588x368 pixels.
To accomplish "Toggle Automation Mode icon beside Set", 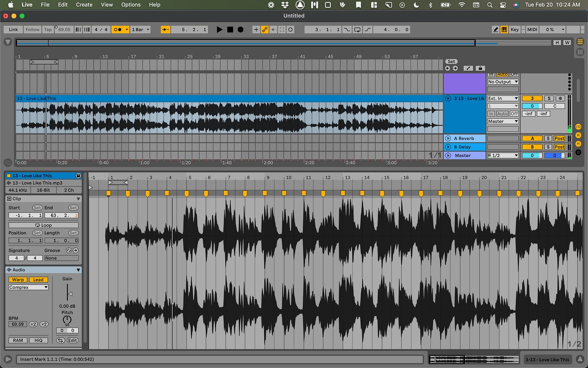I will point(468,68).
